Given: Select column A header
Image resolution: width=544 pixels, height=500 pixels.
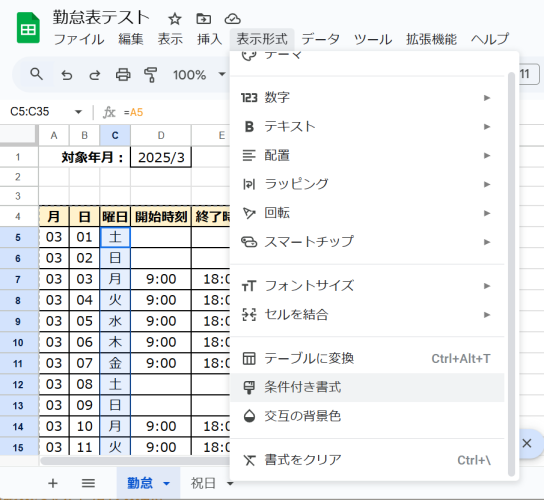Looking at the screenshot, I should tap(54, 135).
